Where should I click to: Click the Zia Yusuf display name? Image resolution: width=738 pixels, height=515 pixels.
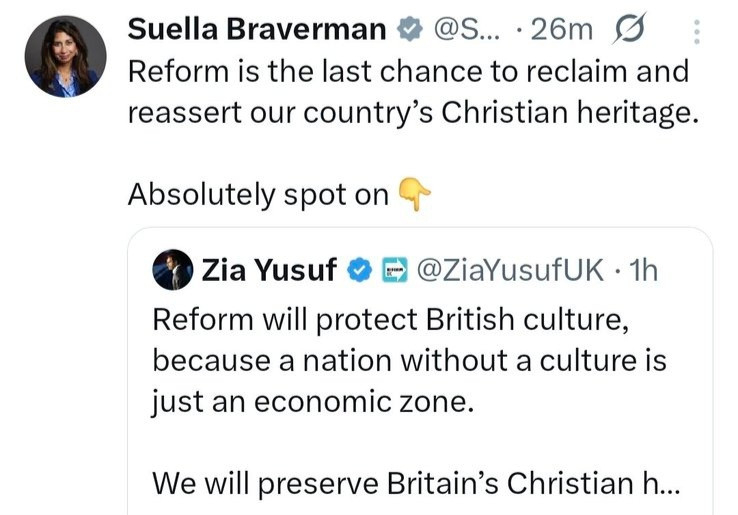click(x=269, y=270)
